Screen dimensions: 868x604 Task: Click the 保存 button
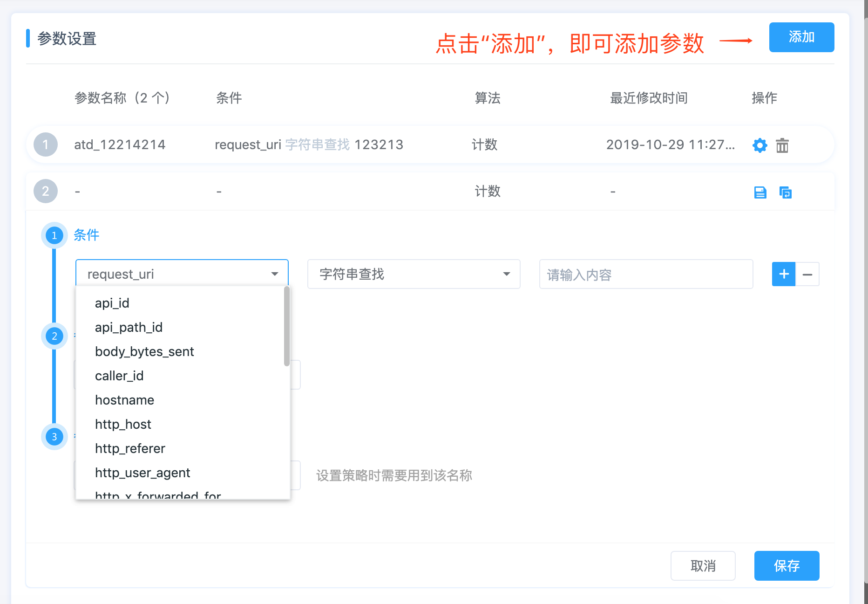(787, 566)
